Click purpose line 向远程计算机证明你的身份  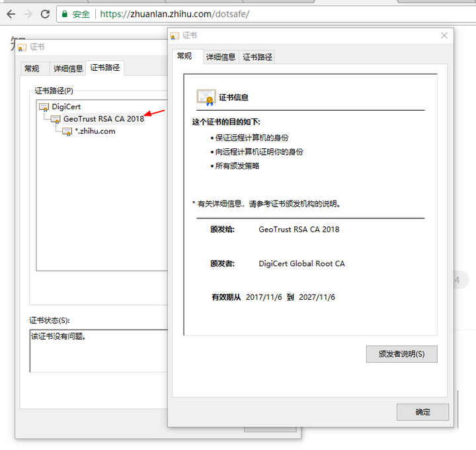point(259,152)
